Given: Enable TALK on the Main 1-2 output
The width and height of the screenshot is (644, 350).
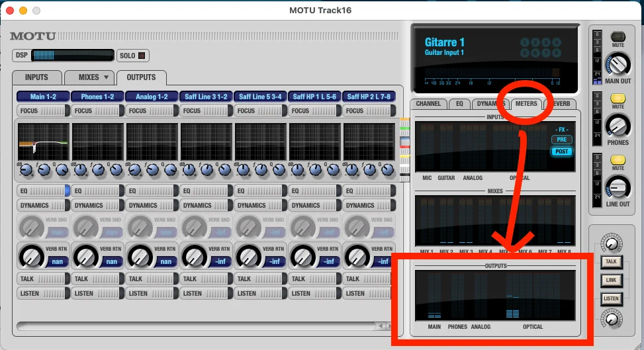Looking at the screenshot, I should pyautogui.click(x=43, y=279).
